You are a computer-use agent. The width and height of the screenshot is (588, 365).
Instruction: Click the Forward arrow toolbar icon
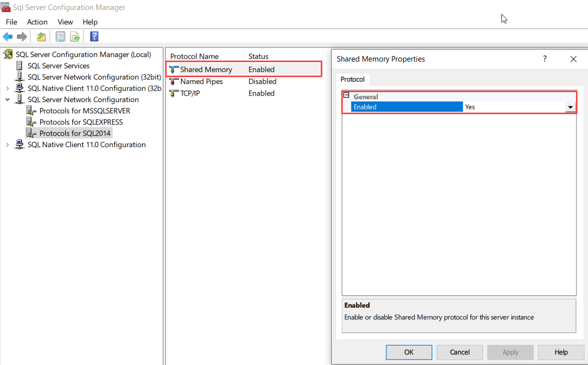click(x=22, y=37)
